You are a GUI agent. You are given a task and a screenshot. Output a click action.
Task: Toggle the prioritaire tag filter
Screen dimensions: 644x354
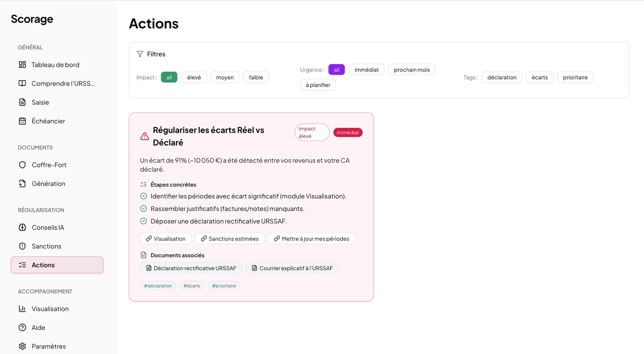[575, 77]
